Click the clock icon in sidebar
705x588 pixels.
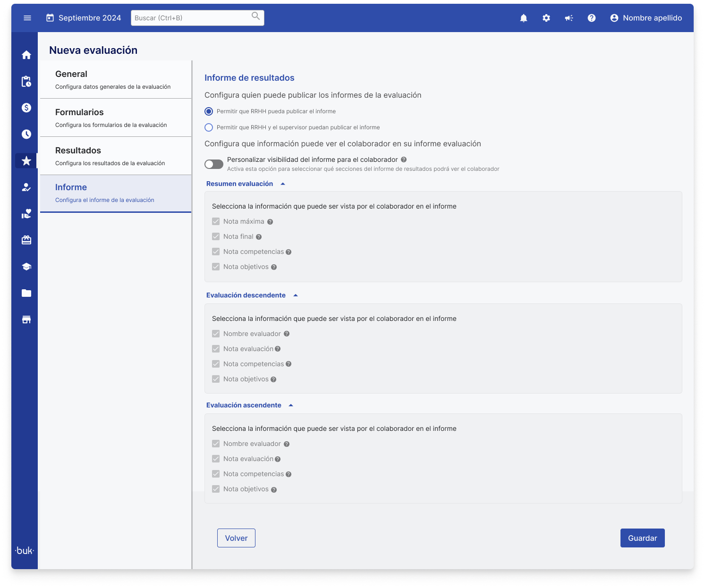coord(26,134)
